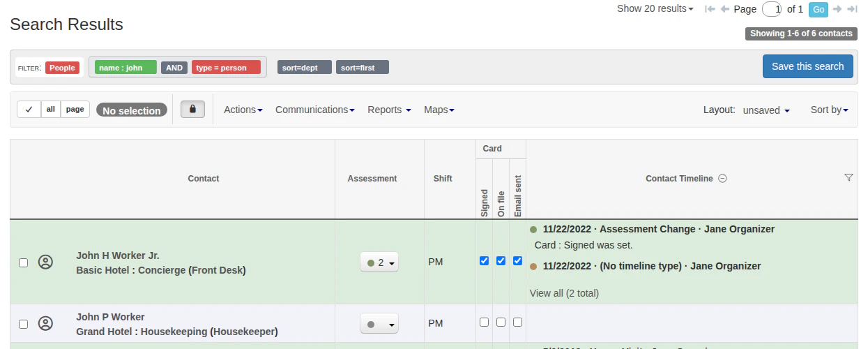
Task: Click (No timeline type) timeline entry
Action: [x=651, y=266]
